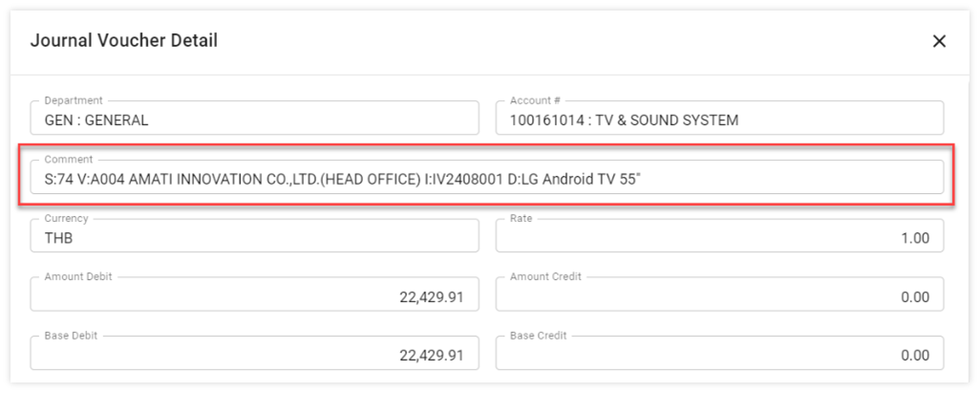Image resolution: width=980 pixels, height=393 pixels.
Task: Click the small Comment label
Action: pos(67,160)
